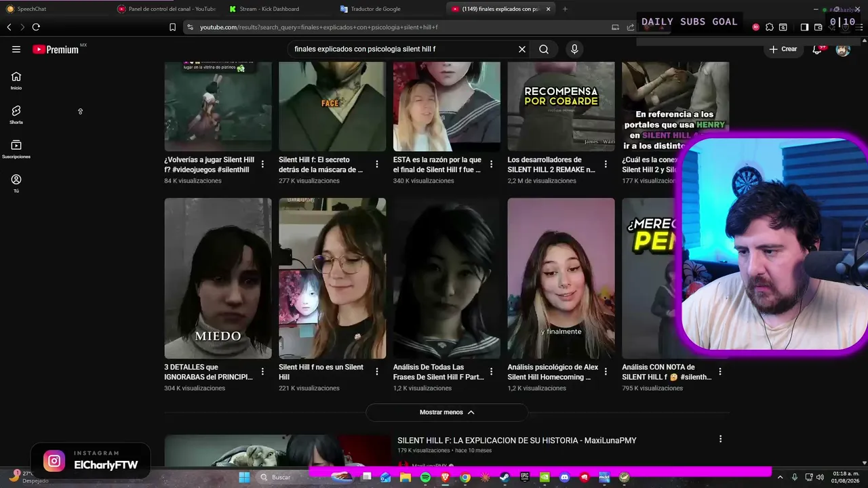Open Inicio in the YouTube sidebar
The width and height of the screenshot is (868, 488).
coord(16,81)
